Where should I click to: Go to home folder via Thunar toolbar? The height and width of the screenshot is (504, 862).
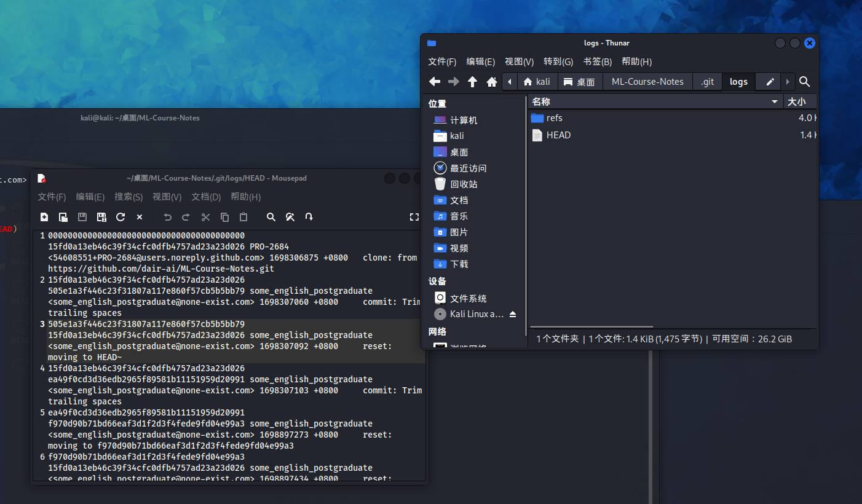[492, 82]
